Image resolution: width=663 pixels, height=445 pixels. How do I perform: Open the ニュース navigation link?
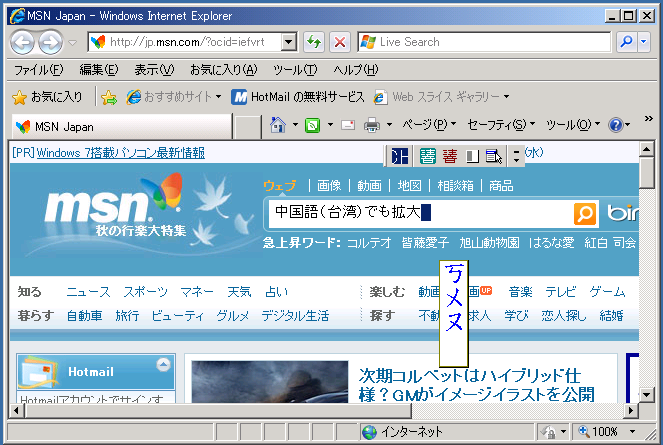(88, 292)
